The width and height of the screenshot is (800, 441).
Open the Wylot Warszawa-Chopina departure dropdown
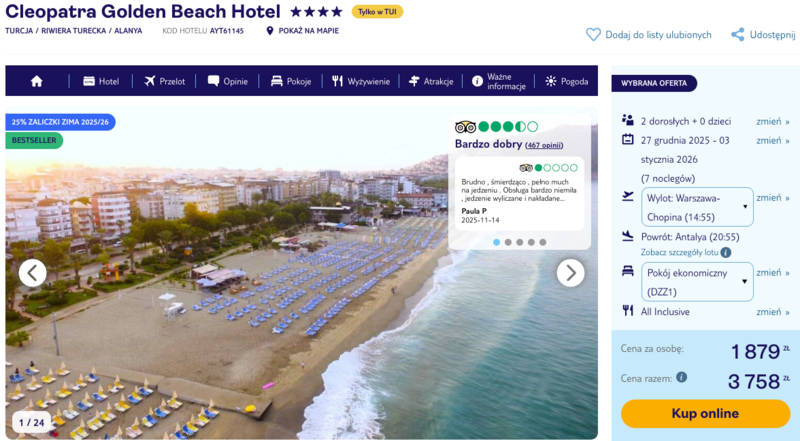697,206
